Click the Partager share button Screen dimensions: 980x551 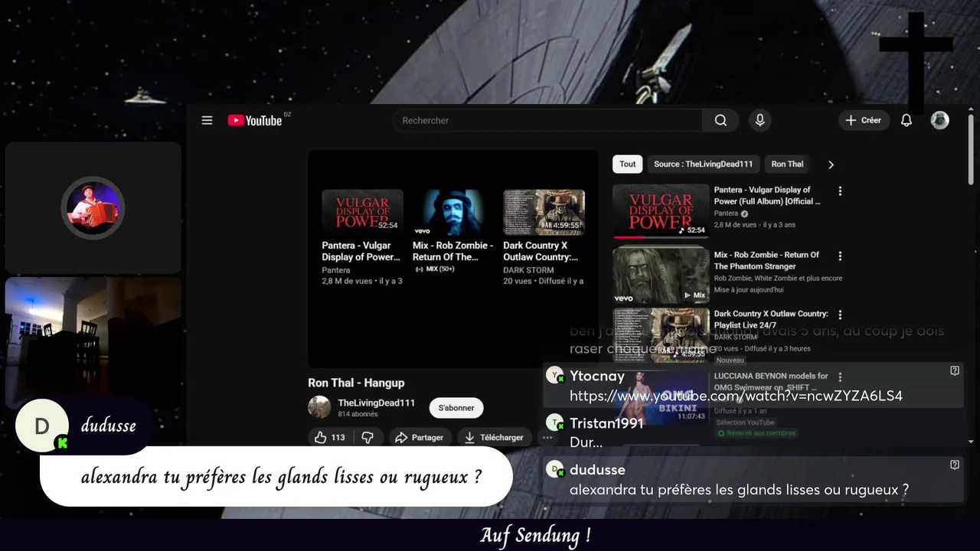(x=419, y=438)
